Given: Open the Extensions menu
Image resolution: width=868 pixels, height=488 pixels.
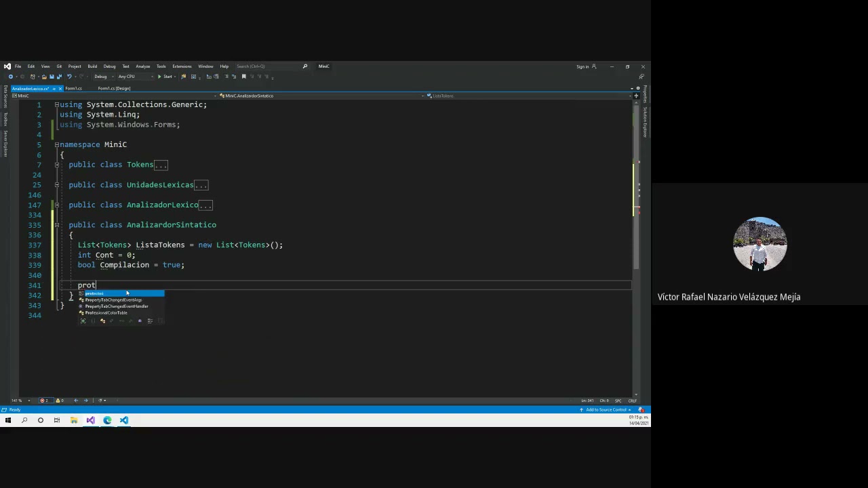Looking at the screenshot, I should click(182, 66).
